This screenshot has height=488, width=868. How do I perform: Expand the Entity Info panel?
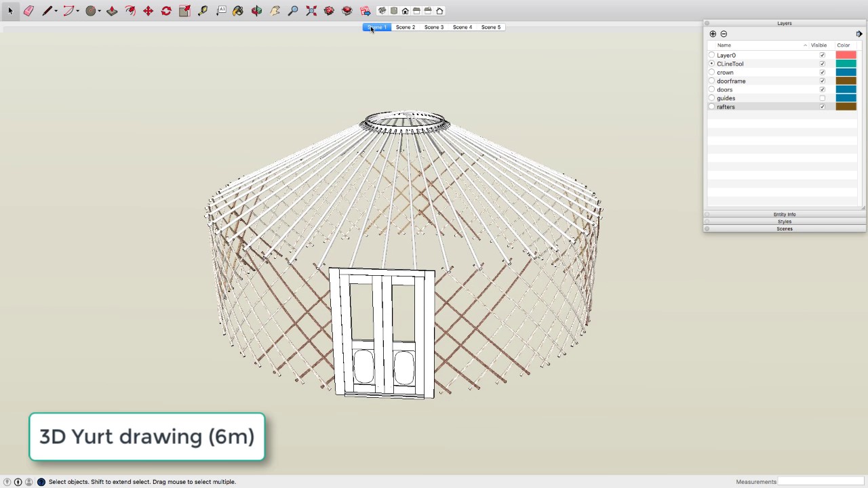pyautogui.click(x=784, y=214)
